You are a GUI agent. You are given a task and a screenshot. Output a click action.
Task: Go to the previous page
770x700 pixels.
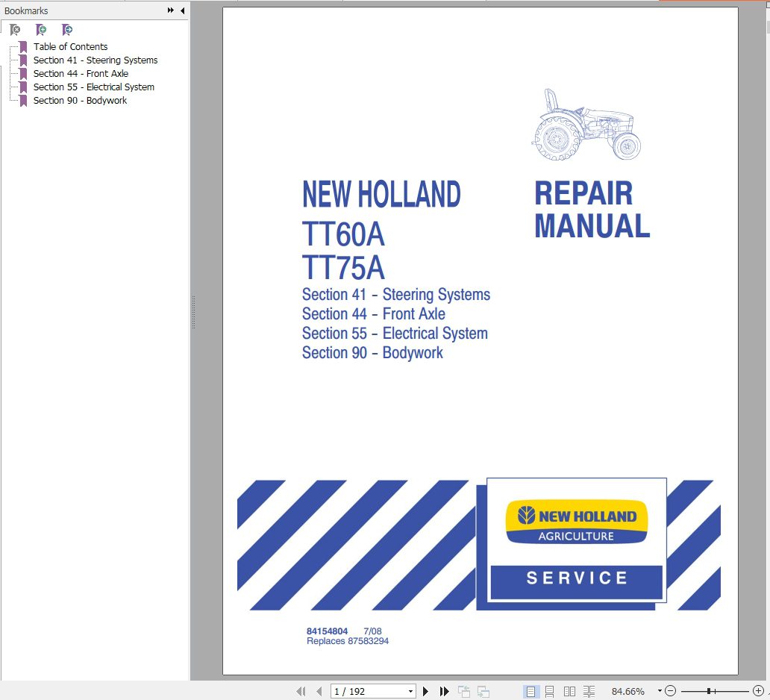(x=319, y=691)
